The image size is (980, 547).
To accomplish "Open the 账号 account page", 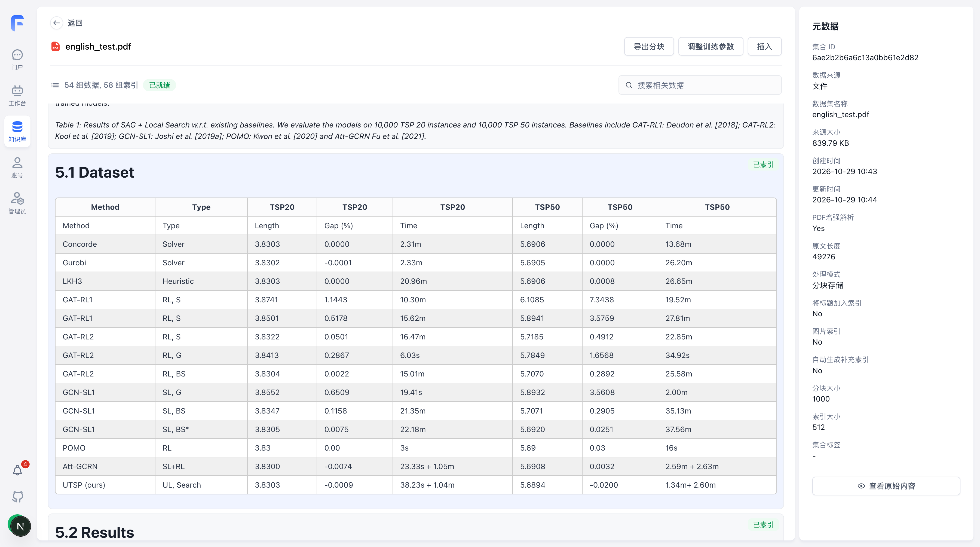I will [17, 168].
